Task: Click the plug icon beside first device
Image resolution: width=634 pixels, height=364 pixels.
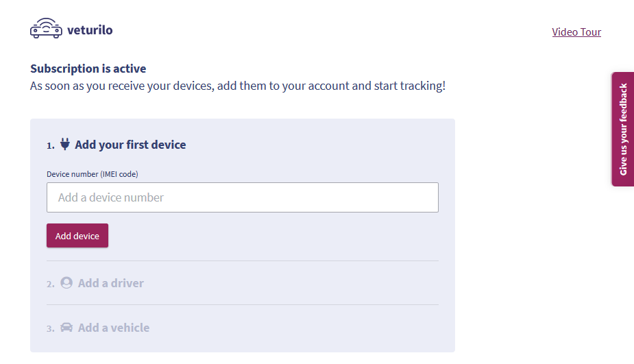Action: point(65,144)
